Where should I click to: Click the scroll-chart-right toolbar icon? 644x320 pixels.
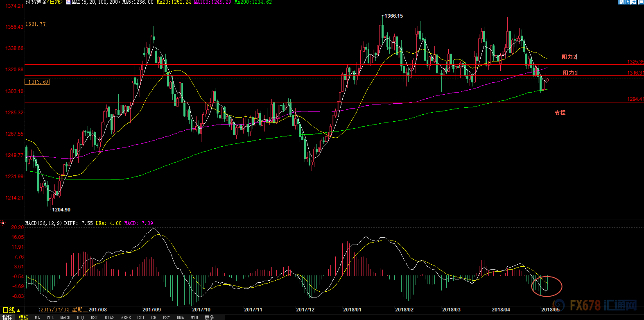click(x=627, y=2)
